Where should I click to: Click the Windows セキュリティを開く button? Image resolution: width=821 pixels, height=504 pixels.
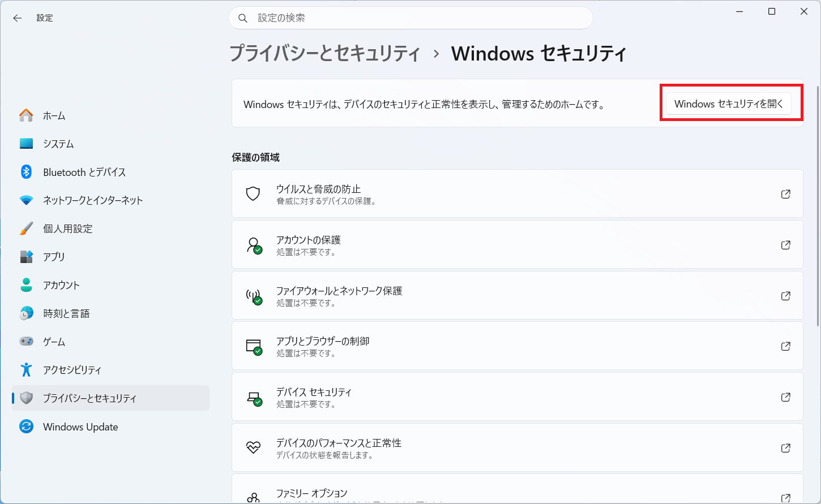click(729, 104)
